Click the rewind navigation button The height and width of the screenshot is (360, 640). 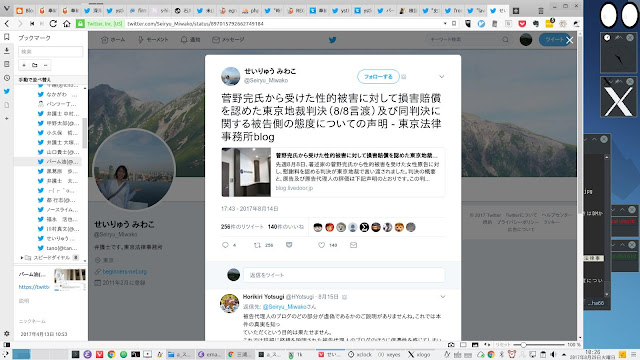pos(32,24)
